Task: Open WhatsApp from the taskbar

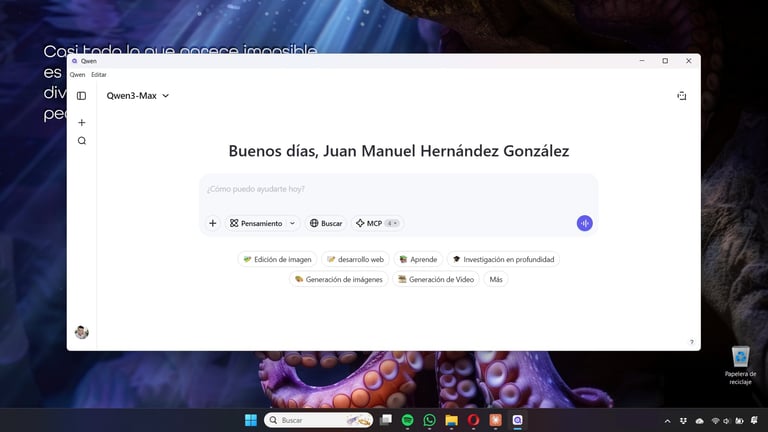Action: pyautogui.click(x=430, y=420)
